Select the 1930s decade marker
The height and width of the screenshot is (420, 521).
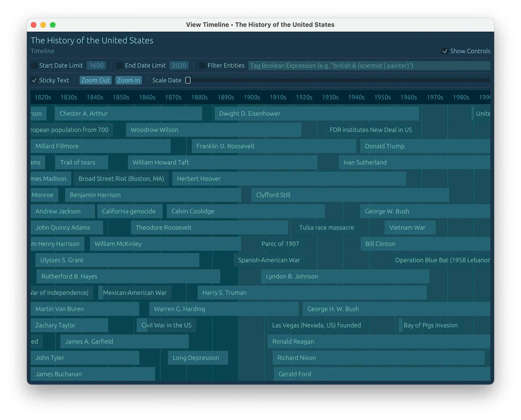[x=330, y=97]
